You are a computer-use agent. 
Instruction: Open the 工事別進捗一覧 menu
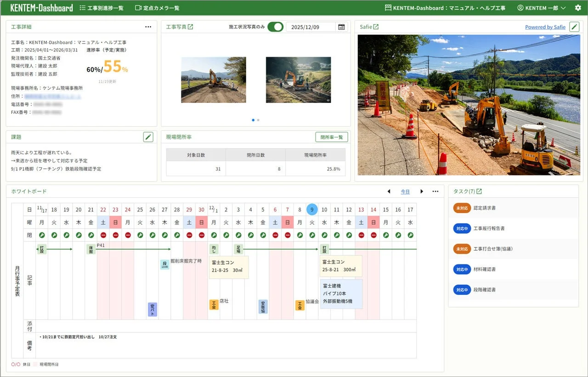click(101, 7)
